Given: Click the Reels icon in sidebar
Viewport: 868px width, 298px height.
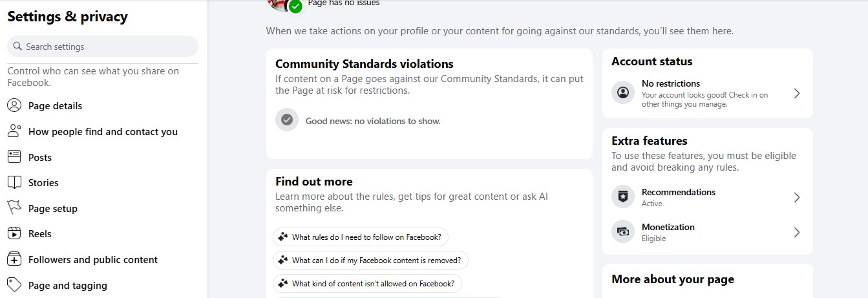Looking at the screenshot, I should click(x=14, y=233).
